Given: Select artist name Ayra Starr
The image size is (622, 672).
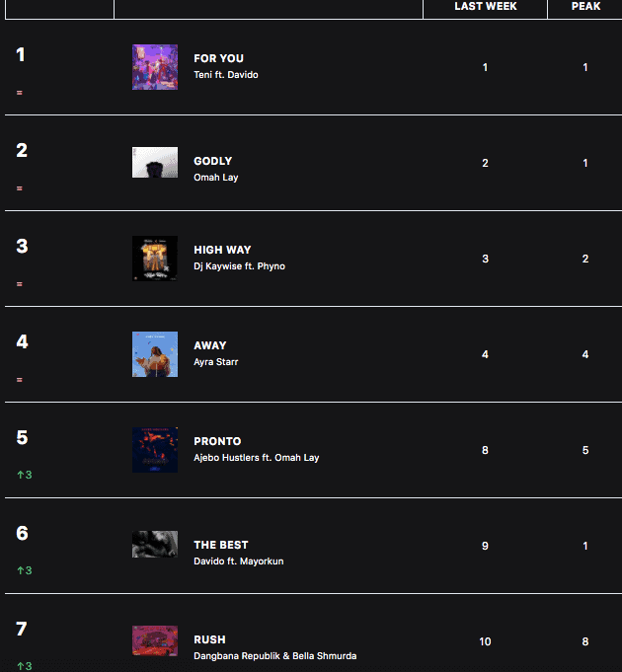Looking at the screenshot, I should 215,362.
